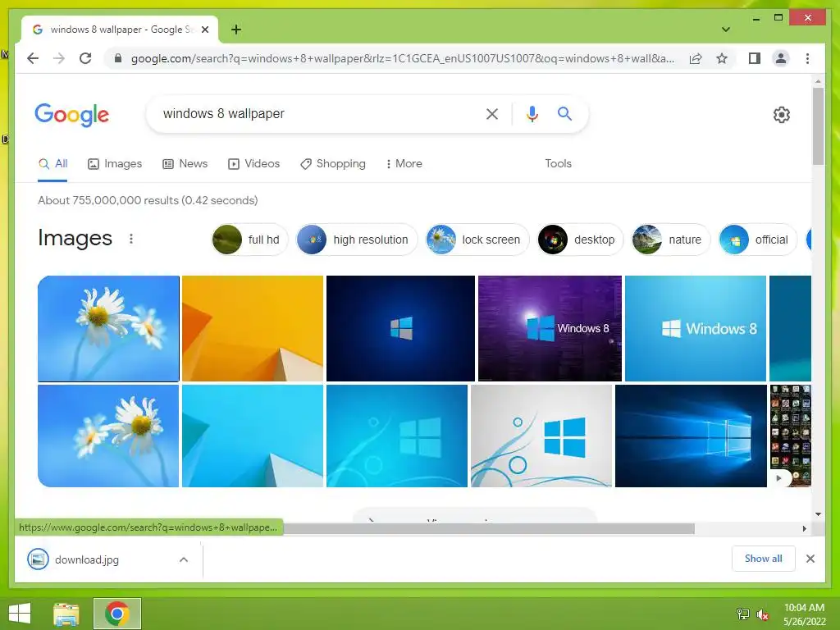
Task: Filter images by high resolution chip
Action: click(x=357, y=240)
